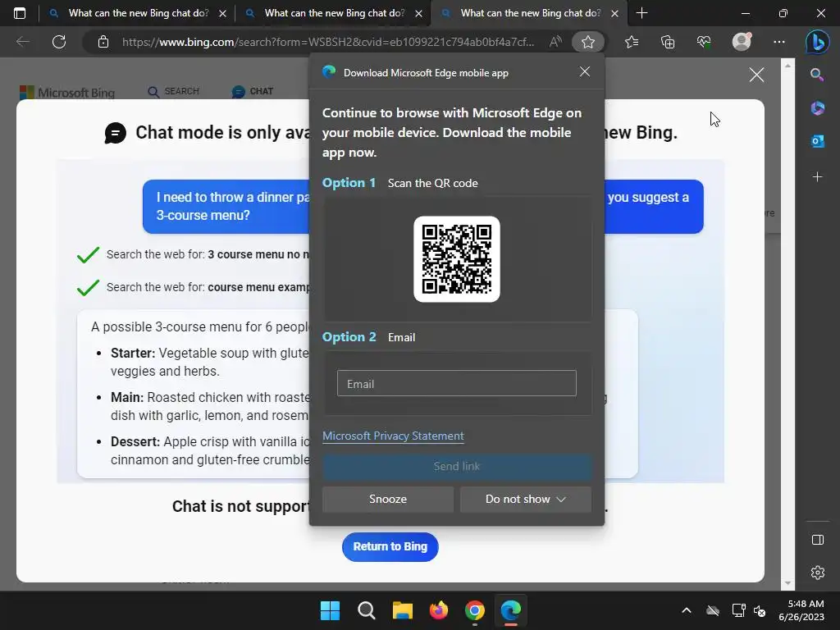Switch to the SEARCH page tab
The image size is (840, 630).
173,92
